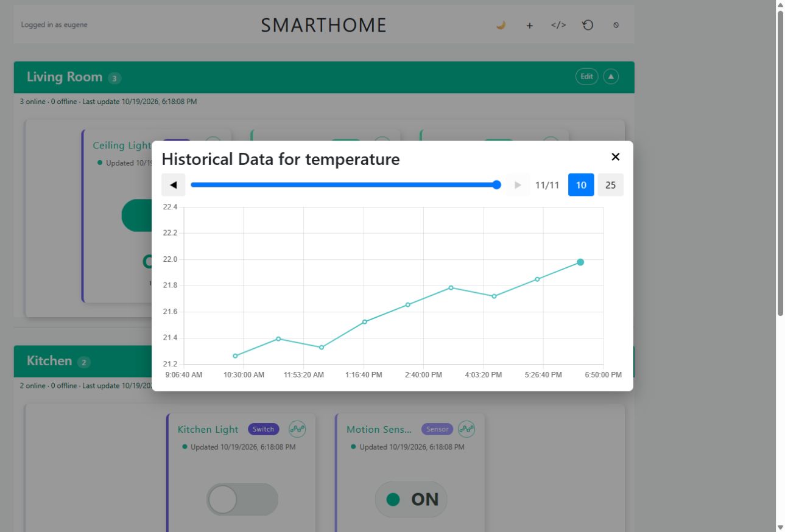This screenshot has height=532, width=785.
Task: Click the Motion Sensor's Sensor badge
Action: click(x=437, y=429)
